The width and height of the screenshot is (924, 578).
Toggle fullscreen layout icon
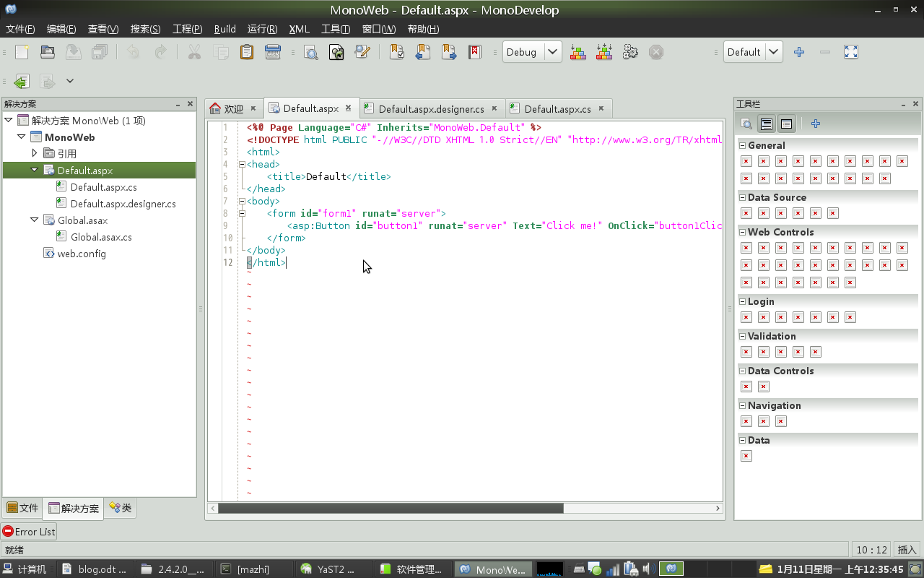(851, 52)
